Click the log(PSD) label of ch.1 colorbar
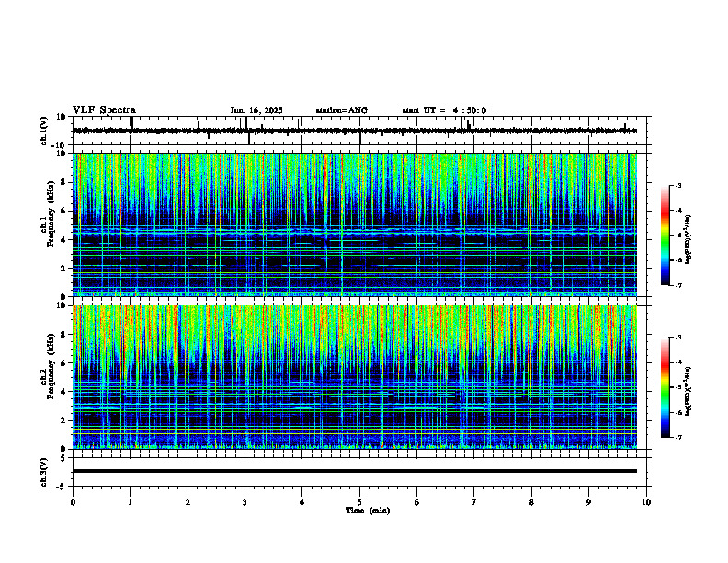The width and height of the screenshot is (728, 563). [x=688, y=240]
